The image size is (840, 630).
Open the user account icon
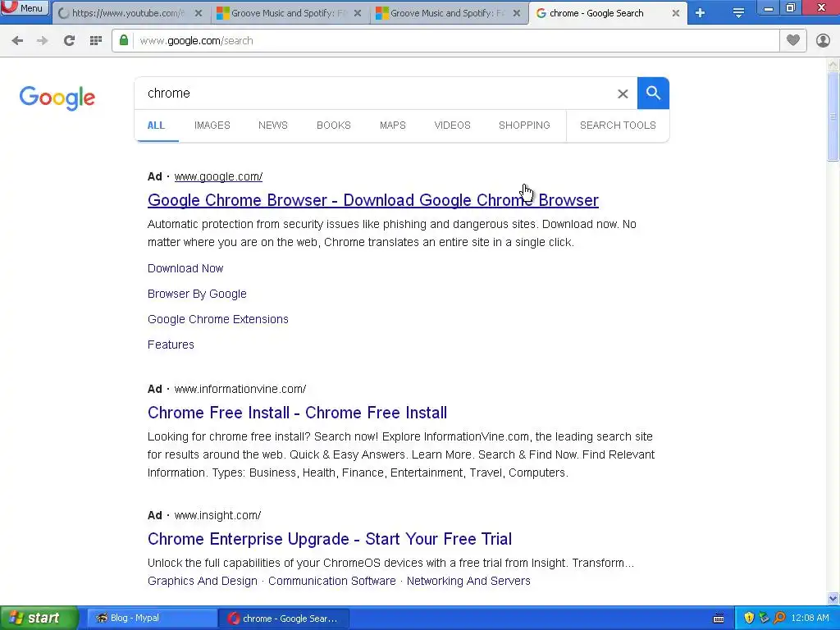pyautogui.click(x=823, y=41)
